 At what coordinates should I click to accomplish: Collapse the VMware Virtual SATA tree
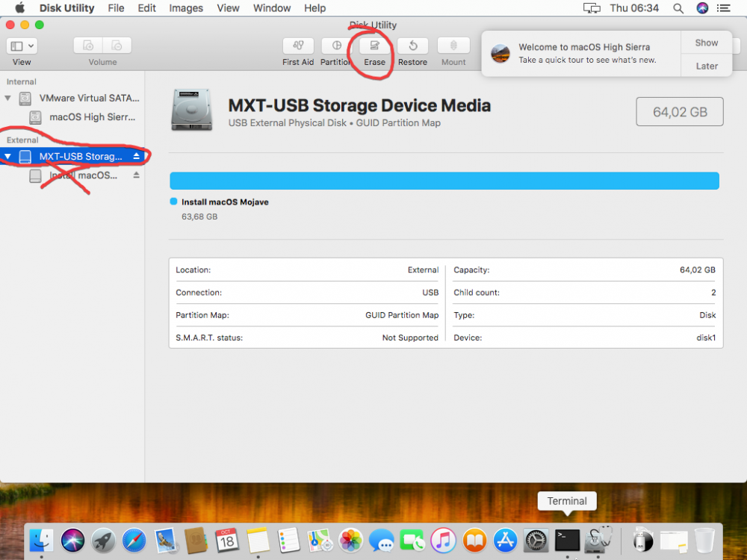pos(7,98)
